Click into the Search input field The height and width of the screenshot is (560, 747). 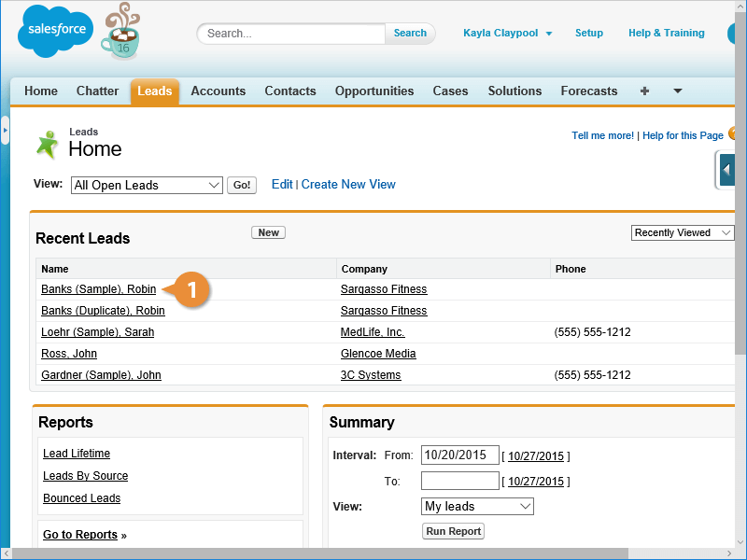coord(293,34)
